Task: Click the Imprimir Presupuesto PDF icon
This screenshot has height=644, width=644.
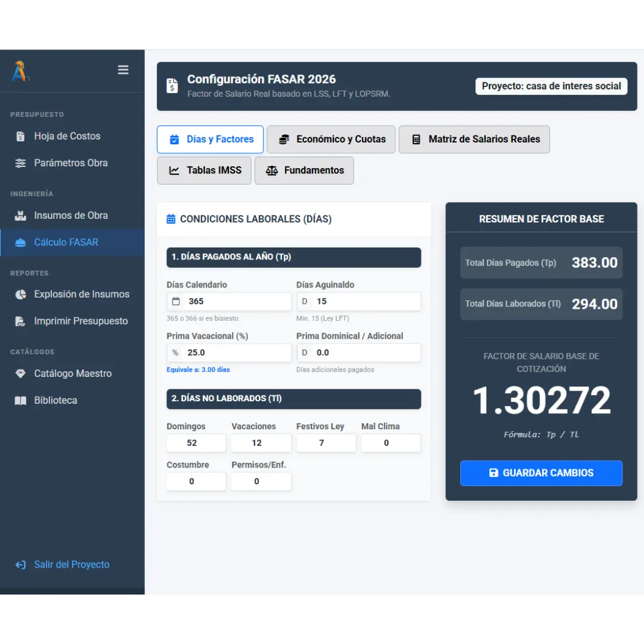Action: click(x=20, y=321)
